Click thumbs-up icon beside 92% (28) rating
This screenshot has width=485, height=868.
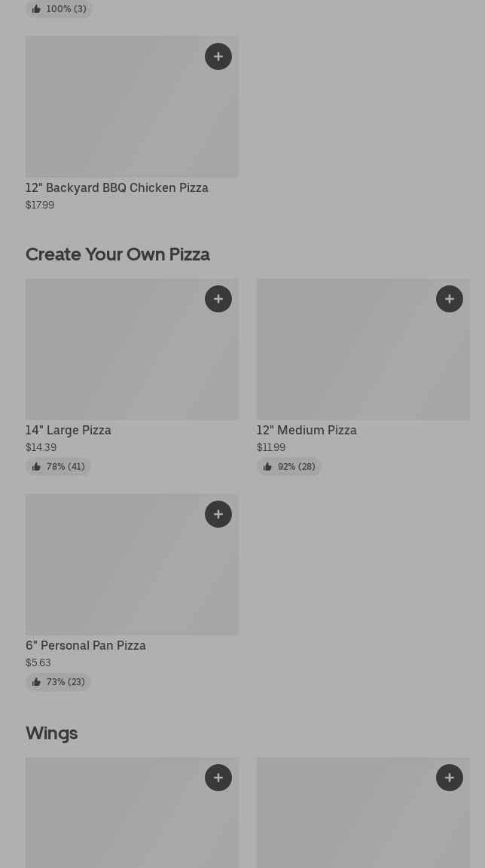(x=267, y=467)
